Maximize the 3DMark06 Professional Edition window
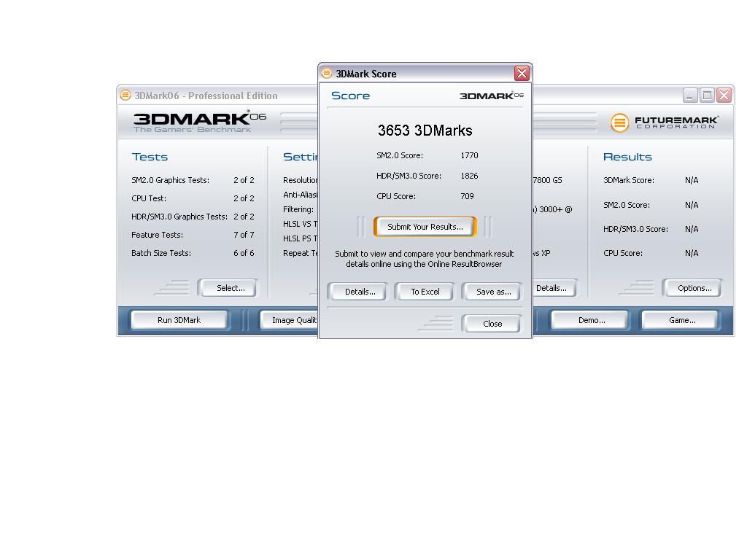The width and height of the screenshot is (747, 560). point(707,96)
